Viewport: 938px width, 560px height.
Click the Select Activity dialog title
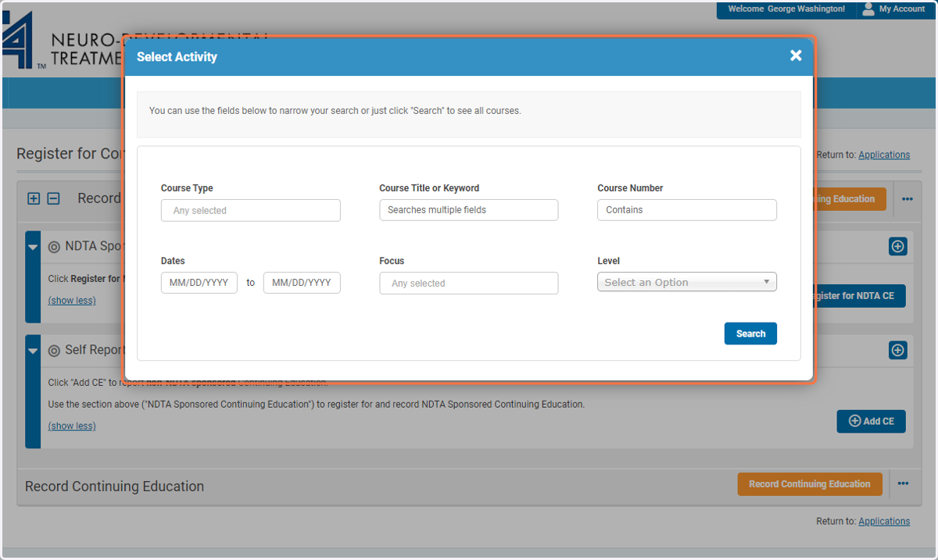pyautogui.click(x=177, y=56)
